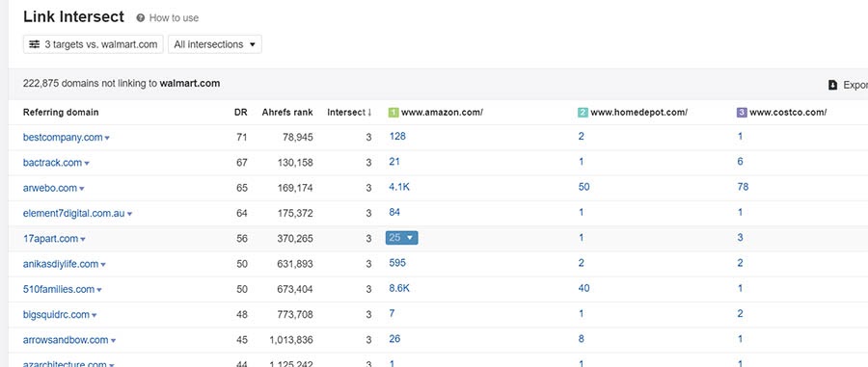Sort by the DR column header
The width and height of the screenshot is (868, 367).
coord(240,112)
